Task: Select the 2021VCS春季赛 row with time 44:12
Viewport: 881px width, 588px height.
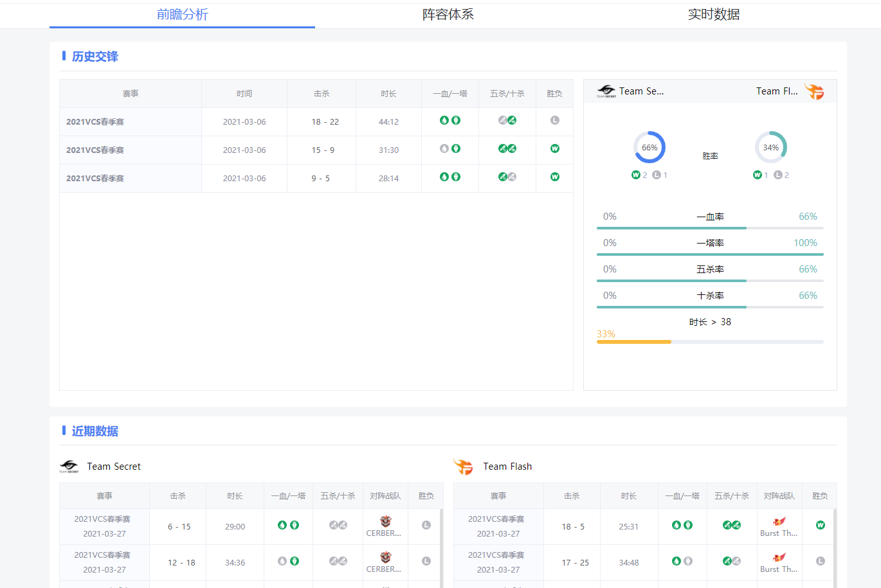Action: [316, 121]
